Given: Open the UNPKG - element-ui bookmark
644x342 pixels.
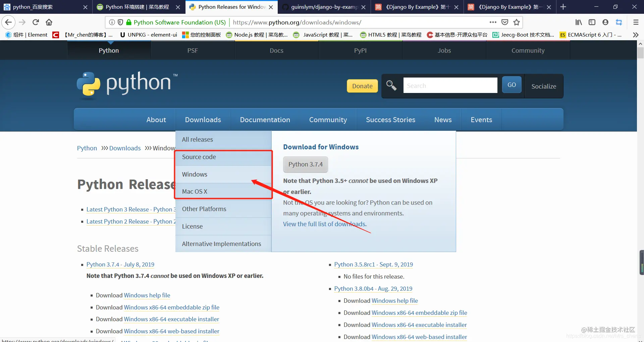Looking at the screenshot, I should pyautogui.click(x=148, y=35).
